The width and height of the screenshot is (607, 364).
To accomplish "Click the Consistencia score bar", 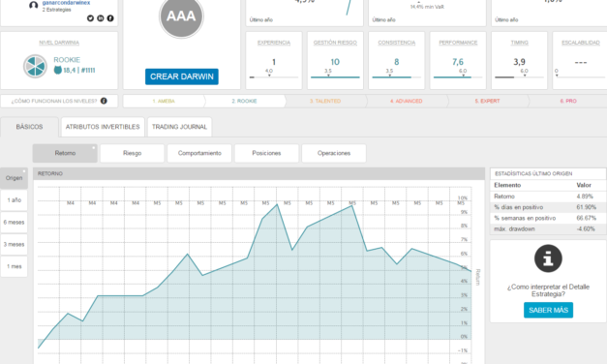I will (396, 77).
